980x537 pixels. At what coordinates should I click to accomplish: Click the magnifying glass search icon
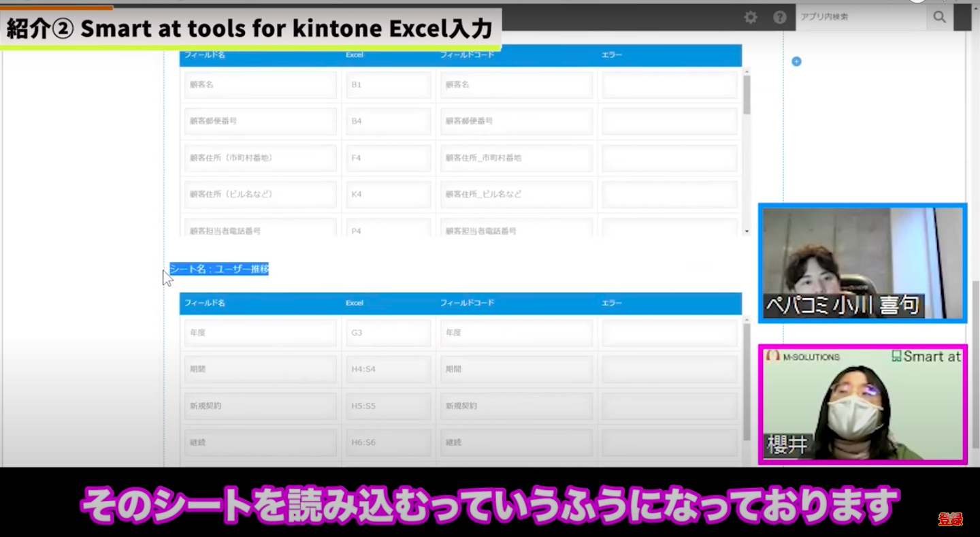(939, 18)
